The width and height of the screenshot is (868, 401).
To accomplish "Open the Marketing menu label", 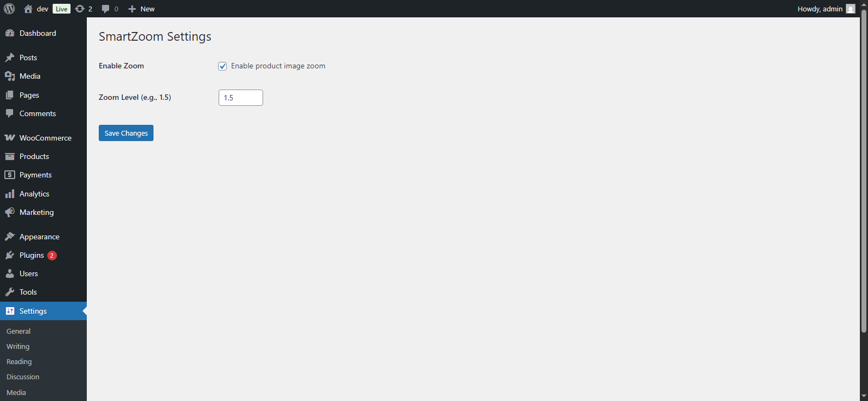I will 36,212.
